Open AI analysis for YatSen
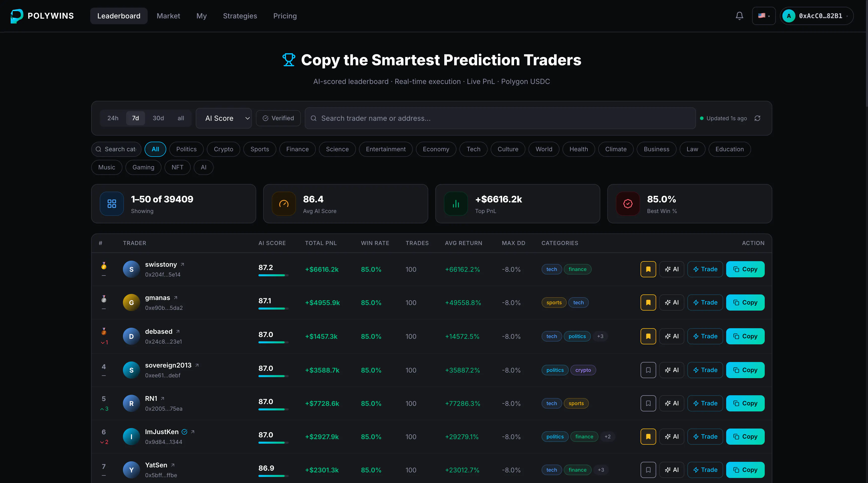Image resolution: width=868 pixels, height=483 pixels. pos(672,470)
